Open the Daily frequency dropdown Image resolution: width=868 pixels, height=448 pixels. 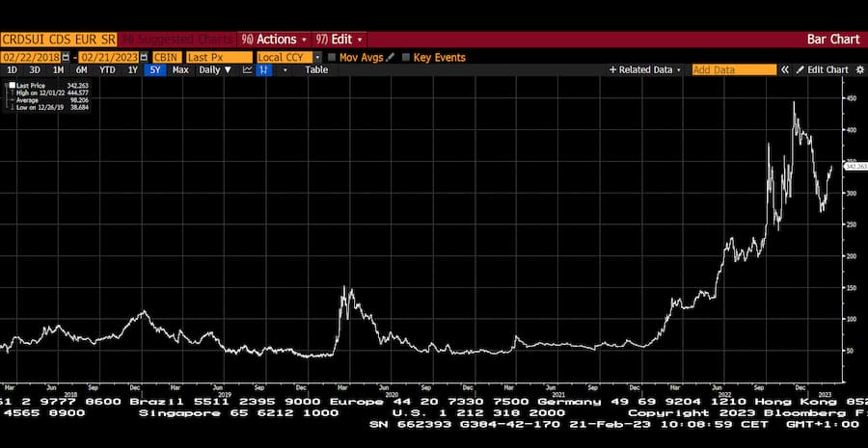click(x=216, y=70)
